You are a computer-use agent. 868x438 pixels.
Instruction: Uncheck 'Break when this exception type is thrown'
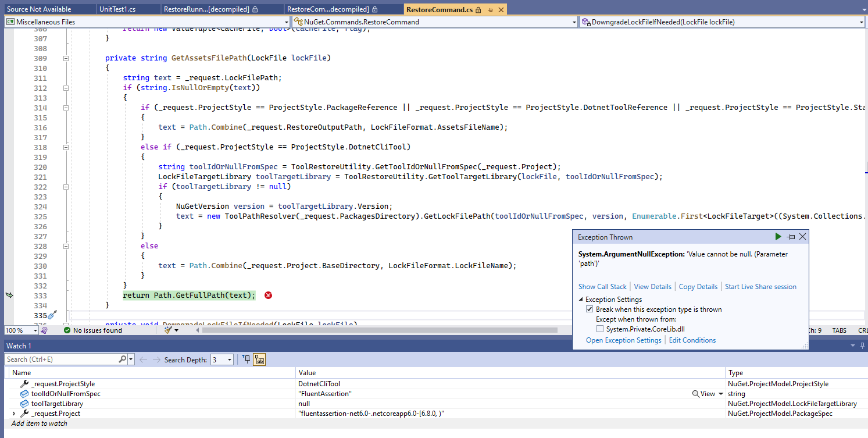point(590,309)
